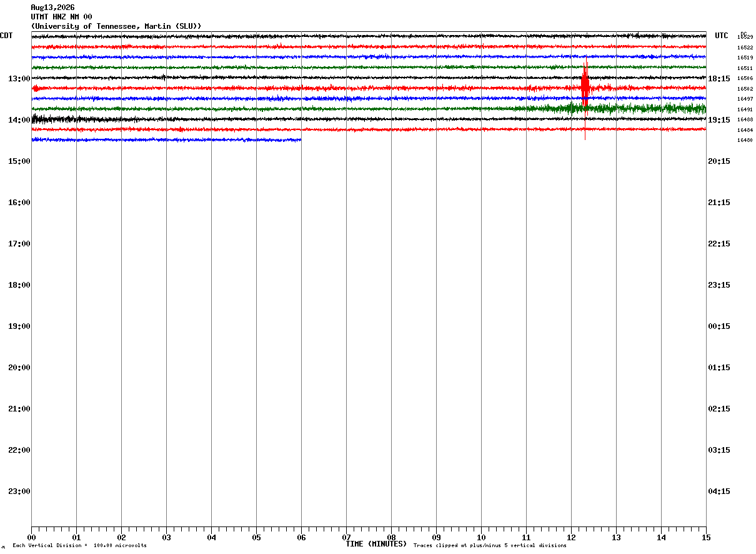756x554 pixels.
Task: Click the 00:15 UTC time label
Action: pyautogui.click(x=719, y=326)
